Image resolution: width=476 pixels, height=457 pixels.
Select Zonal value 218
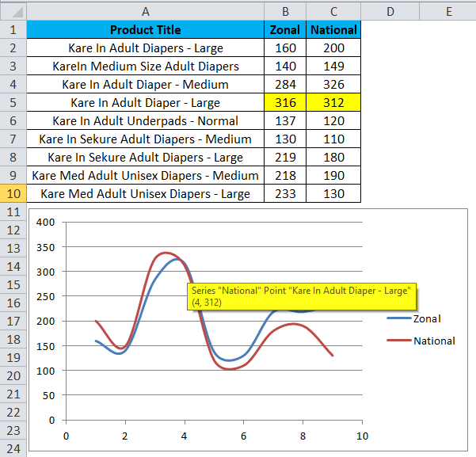(285, 176)
